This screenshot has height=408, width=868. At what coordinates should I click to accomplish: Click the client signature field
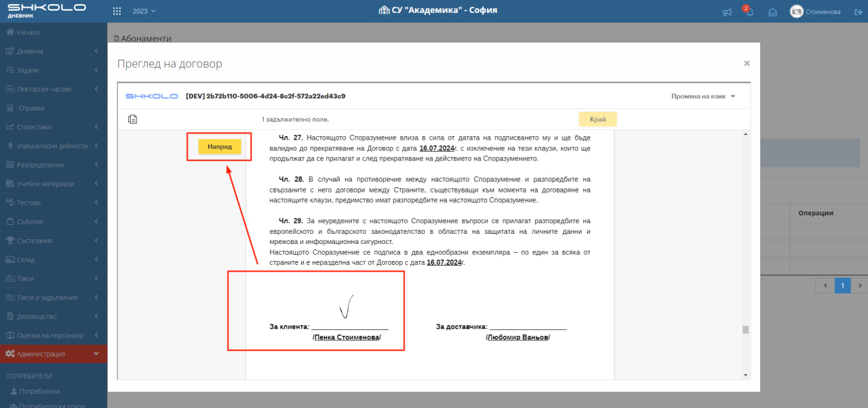349,312
